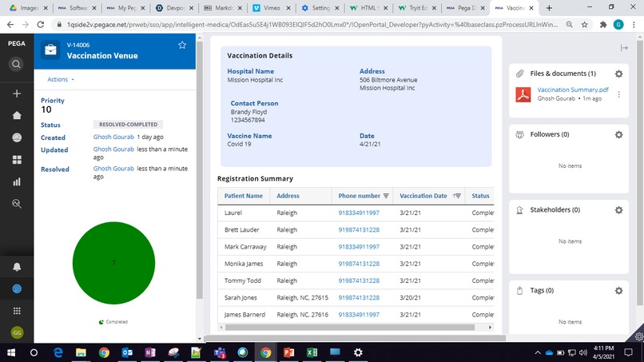Open Files & documents settings gear
The width and height of the screenshot is (644, 362).
click(x=618, y=74)
